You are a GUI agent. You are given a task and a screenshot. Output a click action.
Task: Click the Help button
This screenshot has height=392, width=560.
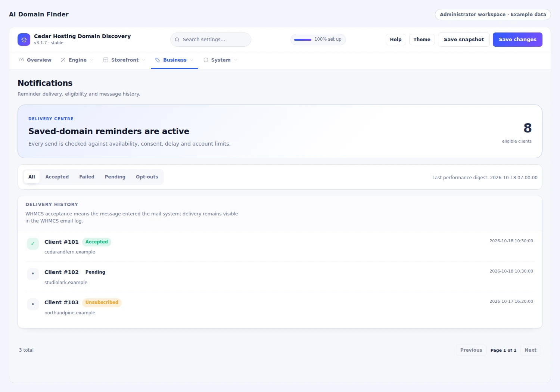396,40
